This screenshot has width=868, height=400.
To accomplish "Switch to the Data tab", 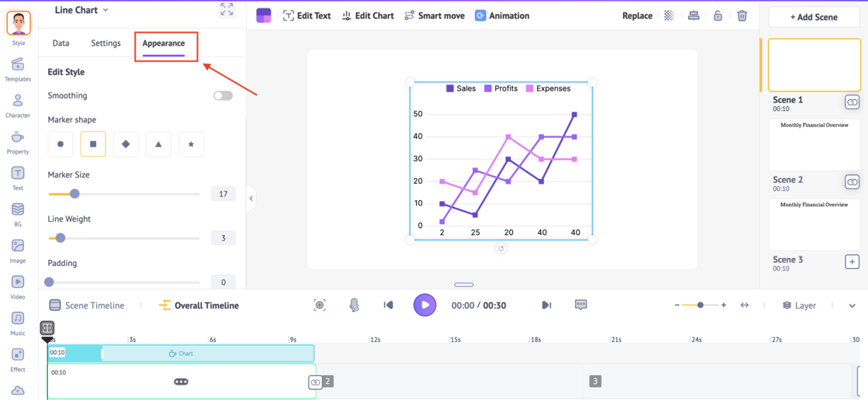I will 61,43.
